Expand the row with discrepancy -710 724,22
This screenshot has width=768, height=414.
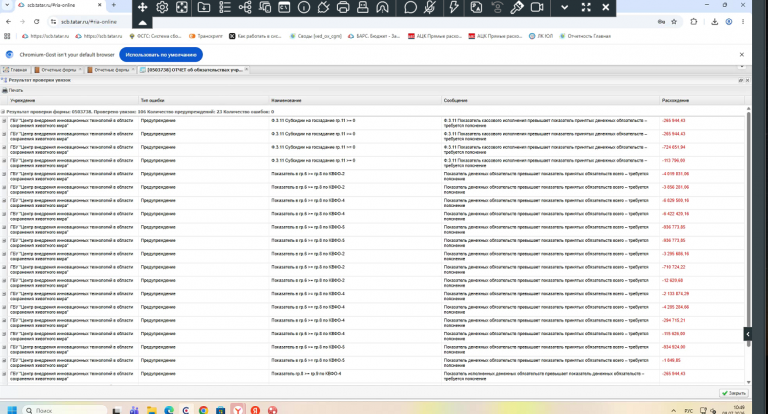coord(4,267)
